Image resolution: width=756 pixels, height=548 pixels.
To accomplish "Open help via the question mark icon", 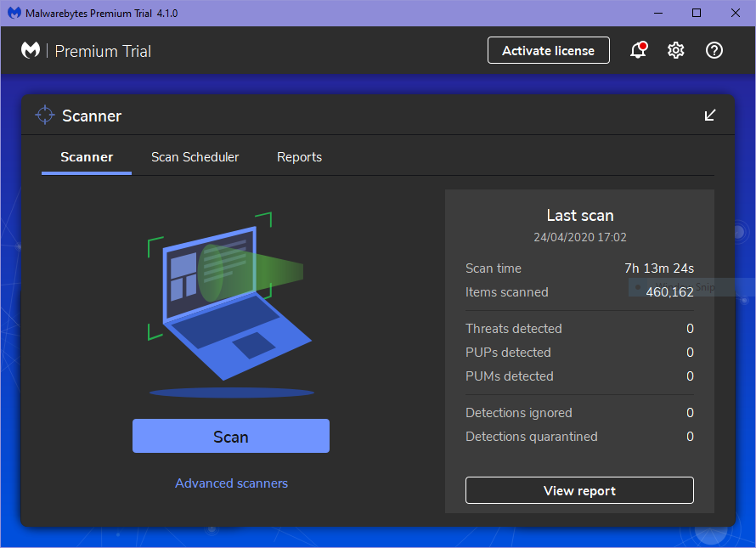I will (714, 50).
